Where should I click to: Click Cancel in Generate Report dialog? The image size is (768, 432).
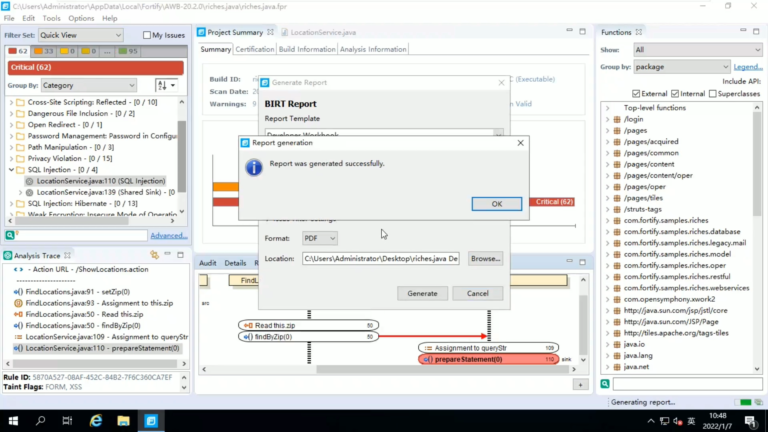point(478,293)
